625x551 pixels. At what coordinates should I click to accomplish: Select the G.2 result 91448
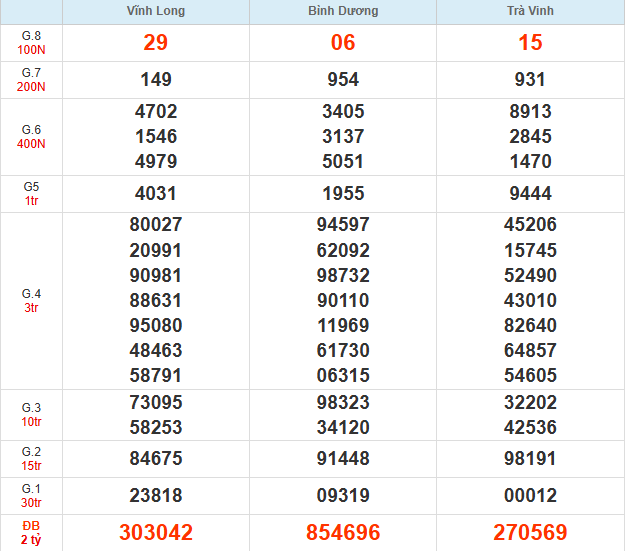coord(343,459)
